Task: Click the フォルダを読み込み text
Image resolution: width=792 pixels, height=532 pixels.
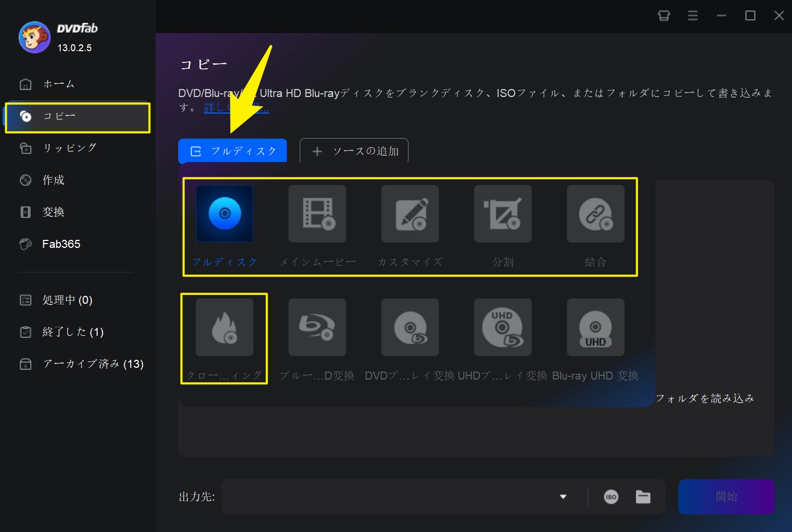Action: pos(705,398)
